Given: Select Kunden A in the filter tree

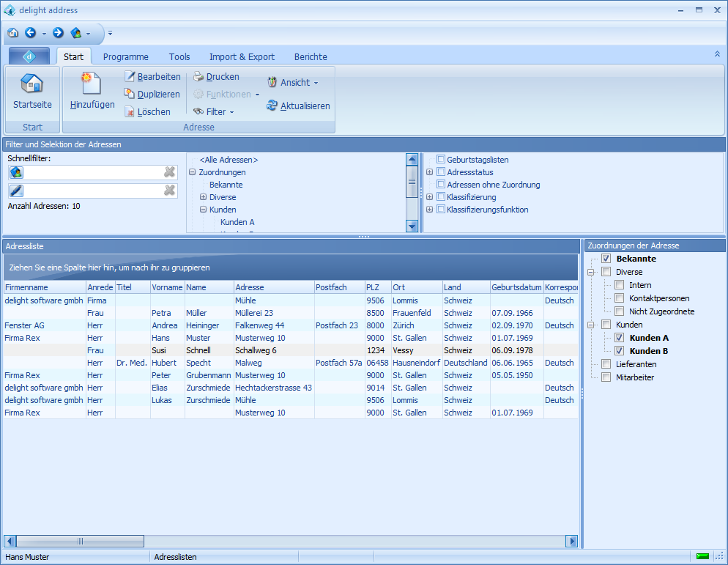Looking at the screenshot, I should click(x=237, y=222).
